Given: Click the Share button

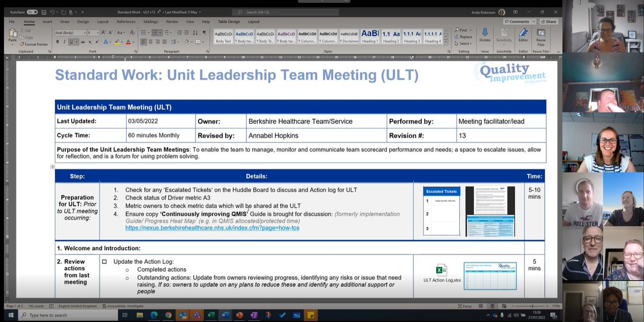Looking at the screenshot, I should point(548,21).
